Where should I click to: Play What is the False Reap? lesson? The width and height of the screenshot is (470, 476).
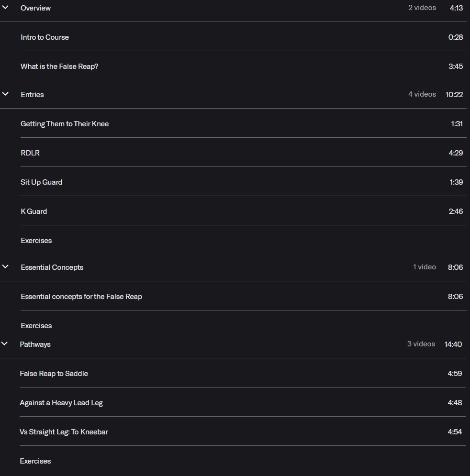pyautogui.click(x=59, y=66)
